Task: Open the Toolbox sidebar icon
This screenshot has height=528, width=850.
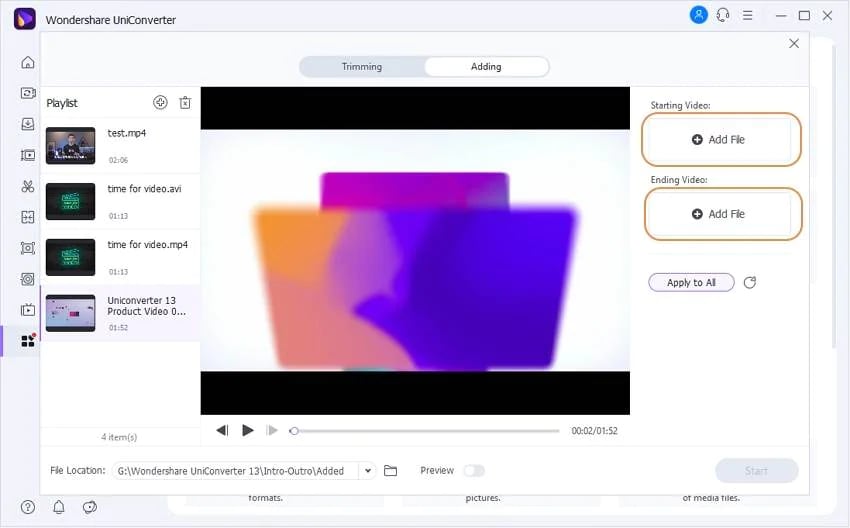Action: [x=28, y=340]
